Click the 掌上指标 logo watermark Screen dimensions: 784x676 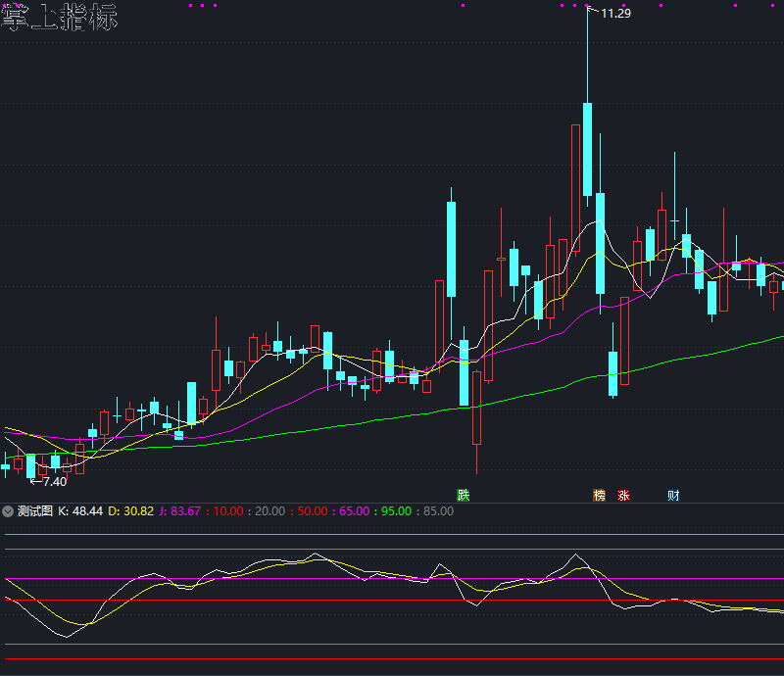(x=59, y=17)
